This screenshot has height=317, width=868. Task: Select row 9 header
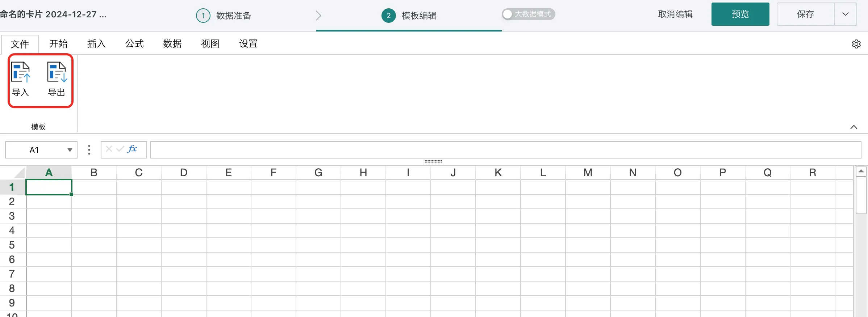12,303
